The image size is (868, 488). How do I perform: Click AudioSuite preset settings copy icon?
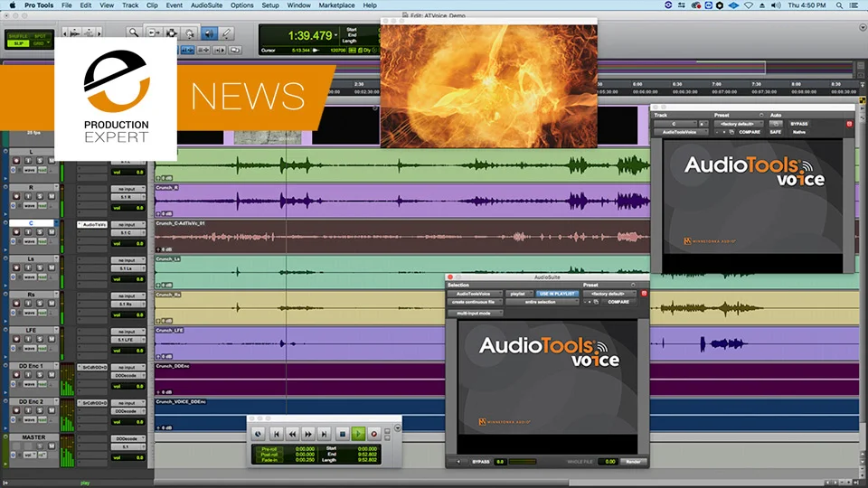596,302
